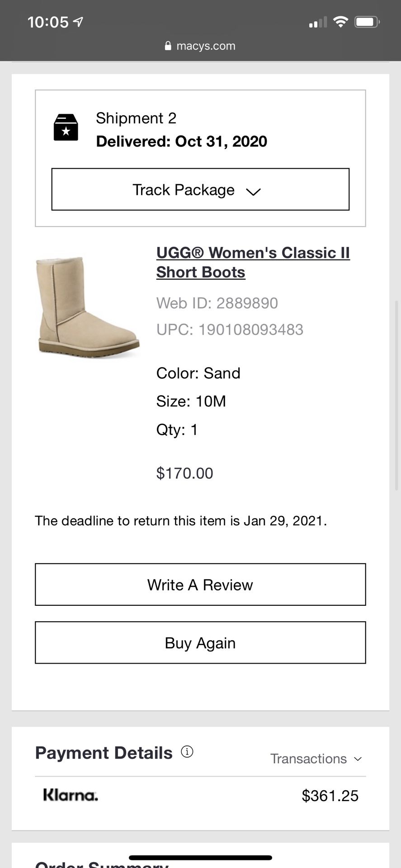Click the Klarna logo
401x868 pixels.
(71, 795)
